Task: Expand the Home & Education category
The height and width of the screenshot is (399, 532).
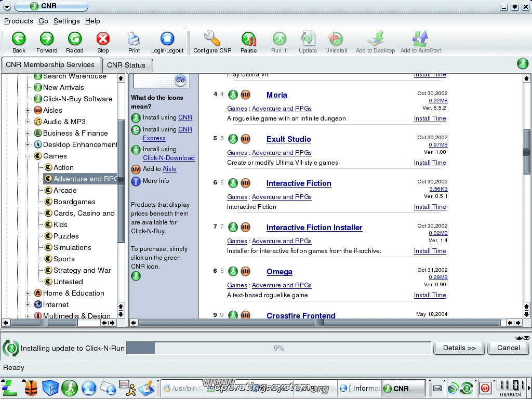Action: click(x=28, y=293)
